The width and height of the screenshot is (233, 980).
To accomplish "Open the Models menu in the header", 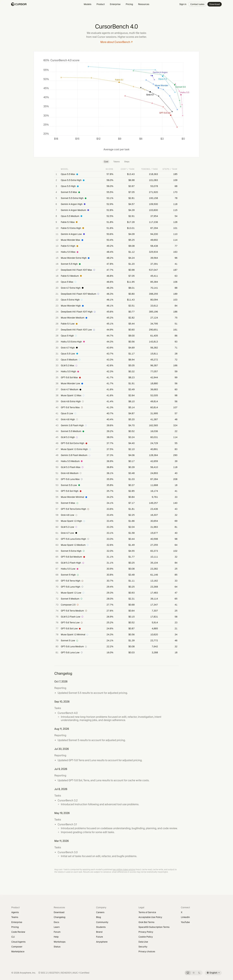I will (87, 4).
